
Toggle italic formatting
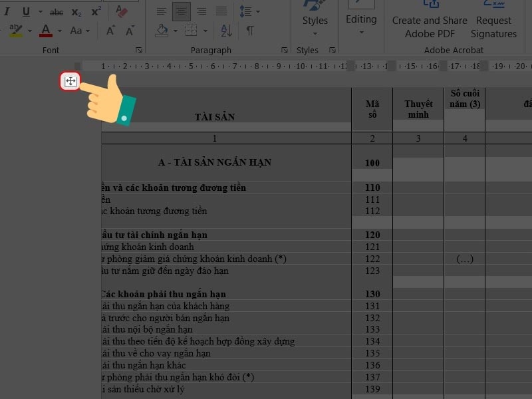7,12
